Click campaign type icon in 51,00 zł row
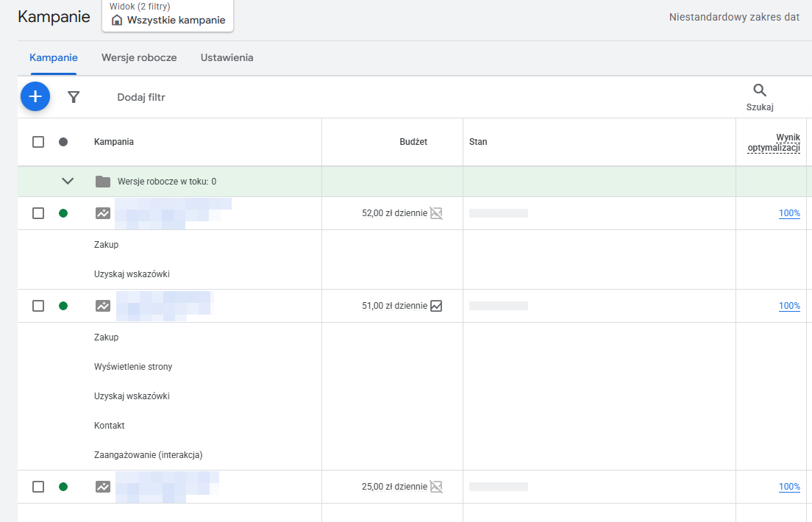 (x=103, y=306)
